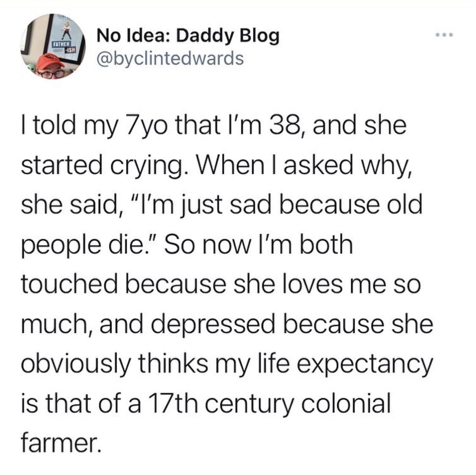Image resolution: width=476 pixels, height=475 pixels.
Task: Visit the @byclintedwards handle link
Action: (x=170, y=58)
